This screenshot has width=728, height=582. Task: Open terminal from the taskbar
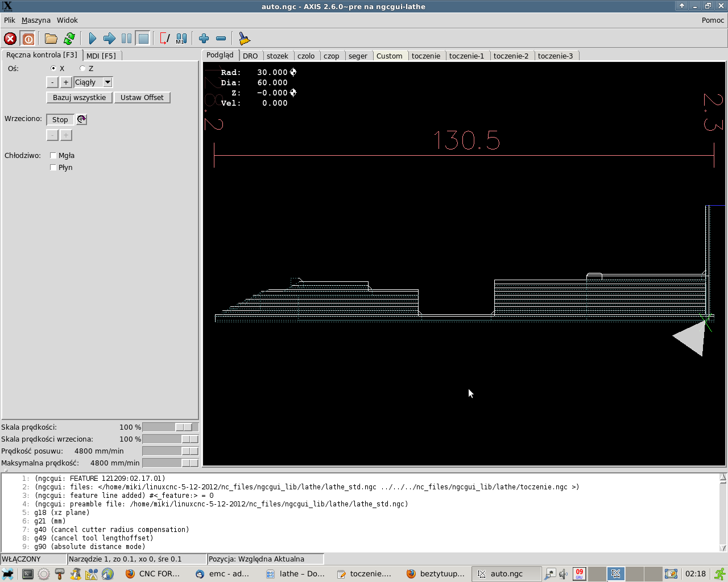(27, 574)
